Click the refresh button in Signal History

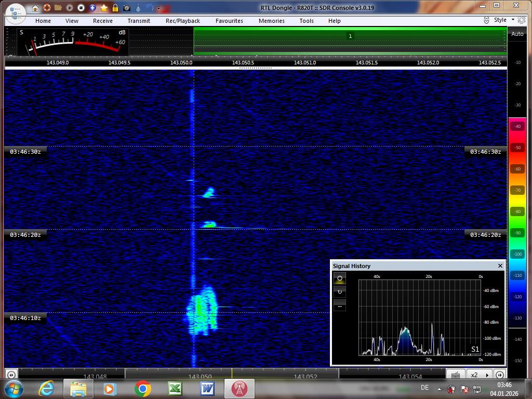point(340,292)
